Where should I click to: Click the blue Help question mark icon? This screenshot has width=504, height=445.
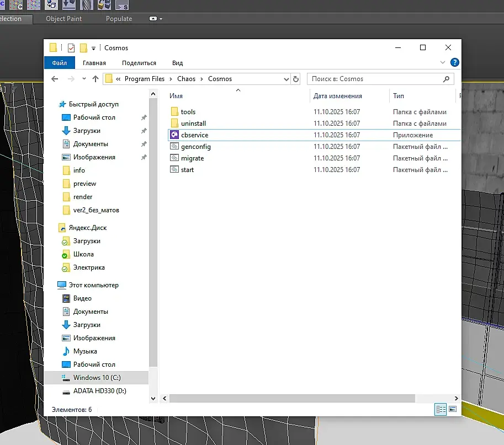454,63
